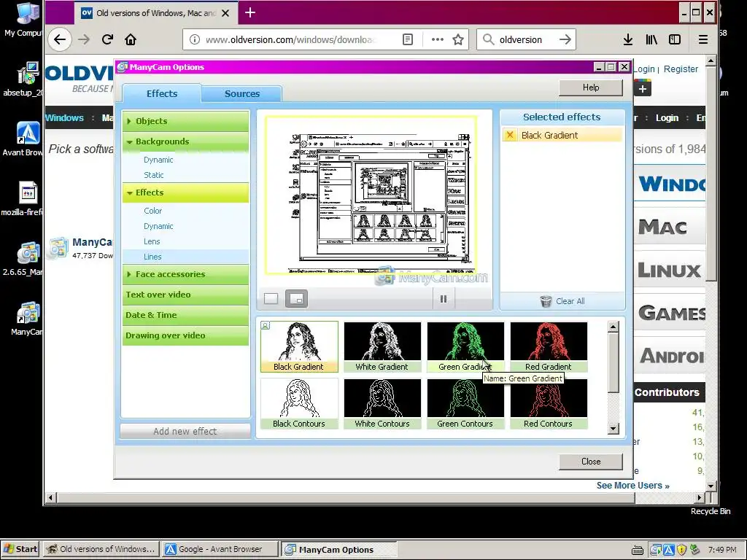
Task: Open Firefox library icon
Action: tap(651, 39)
